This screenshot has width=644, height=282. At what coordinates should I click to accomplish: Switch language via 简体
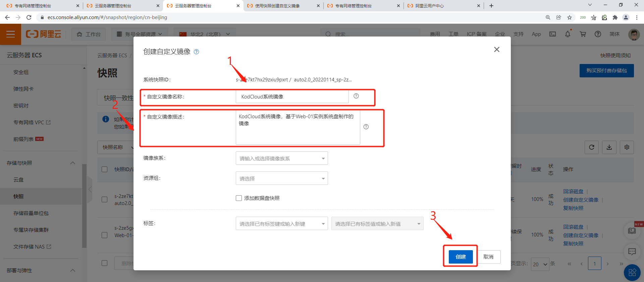pyautogui.click(x=614, y=34)
